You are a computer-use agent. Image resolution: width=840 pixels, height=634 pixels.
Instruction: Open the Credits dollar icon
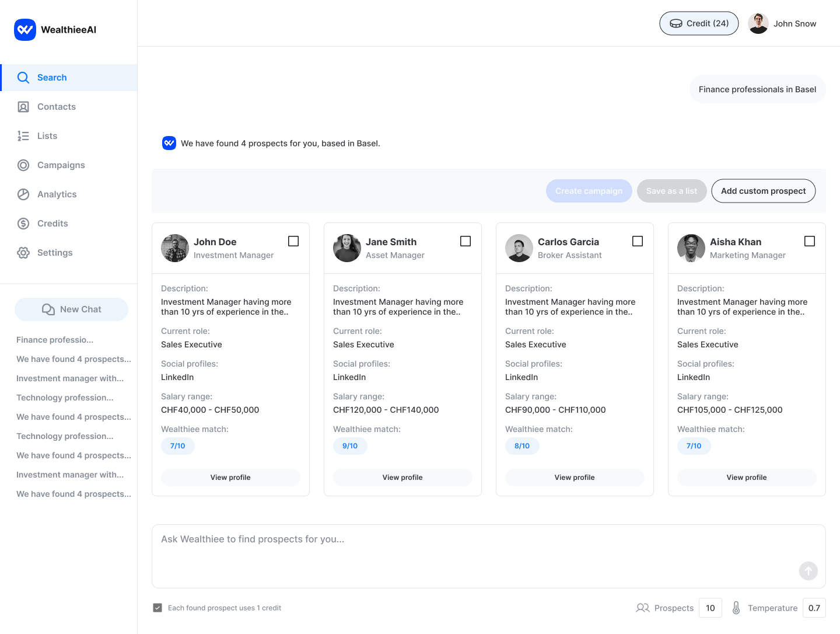[23, 224]
